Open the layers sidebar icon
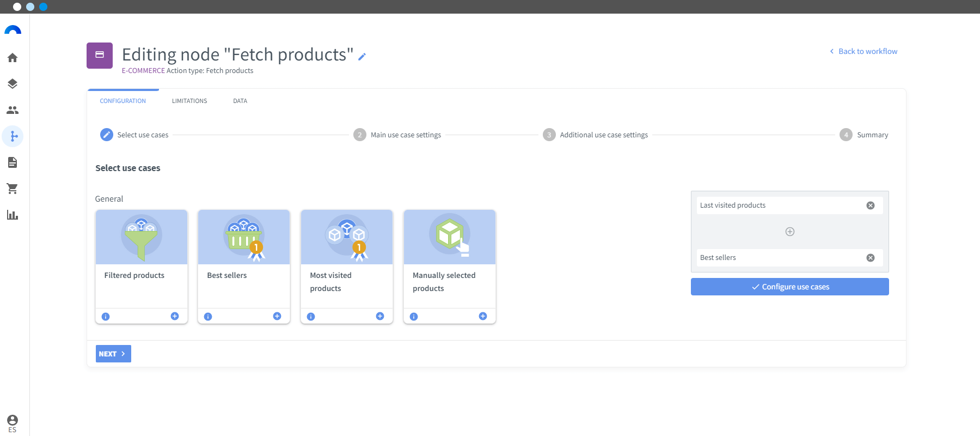This screenshot has width=980, height=436. (x=13, y=84)
